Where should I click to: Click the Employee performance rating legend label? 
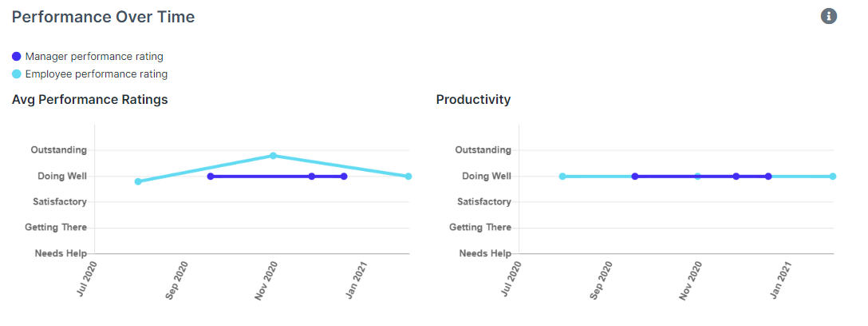[97, 74]
